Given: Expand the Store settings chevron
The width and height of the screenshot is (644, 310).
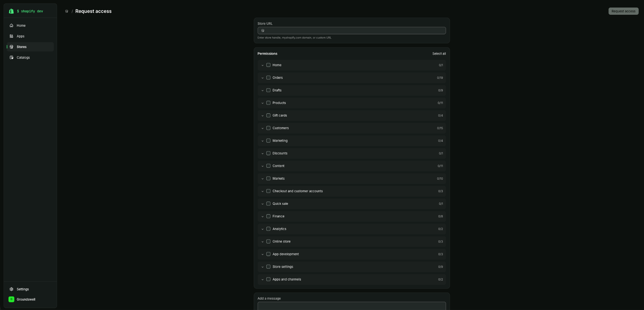Looking at the screenshot, I should 262,267.
